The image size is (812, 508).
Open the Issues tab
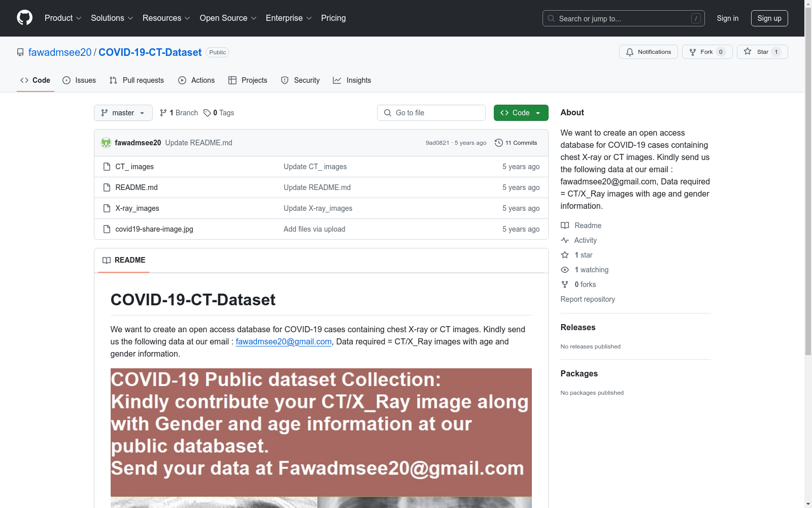click(x=79, y=80)
